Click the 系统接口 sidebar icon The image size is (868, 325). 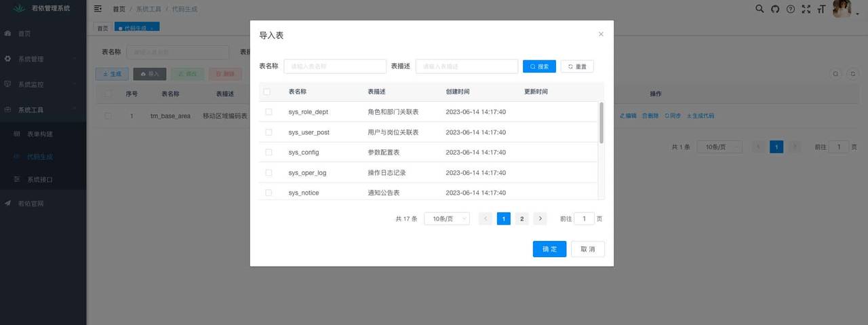tap(18, 179)
